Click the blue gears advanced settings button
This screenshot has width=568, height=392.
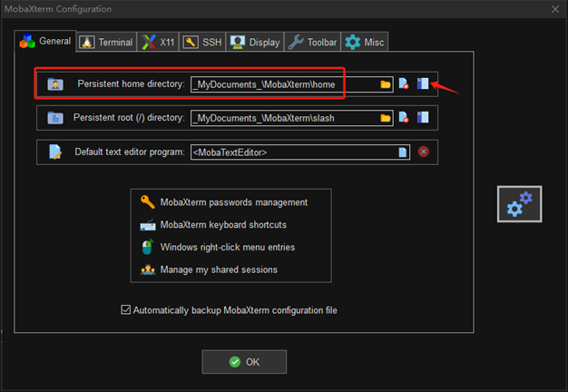(x=520, y=204)
